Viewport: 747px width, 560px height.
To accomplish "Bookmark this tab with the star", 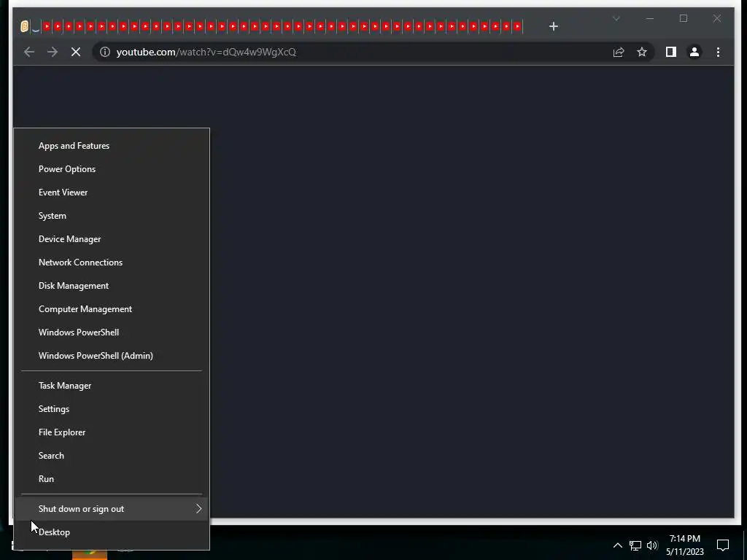I will coord(642,52).
